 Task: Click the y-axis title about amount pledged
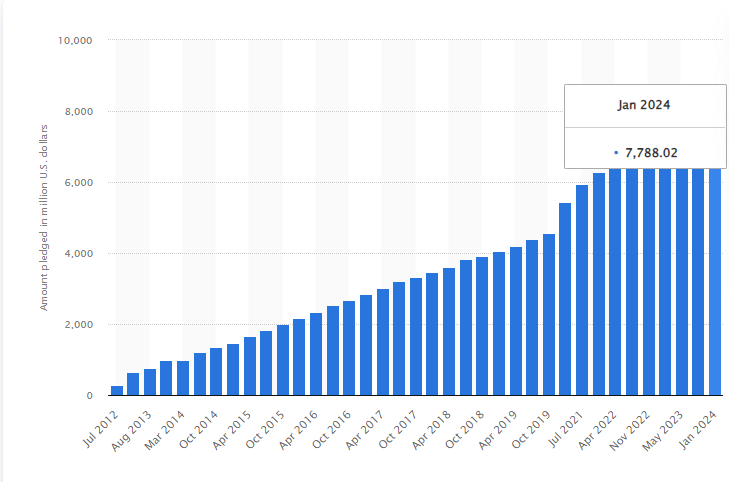pos(45,218)
